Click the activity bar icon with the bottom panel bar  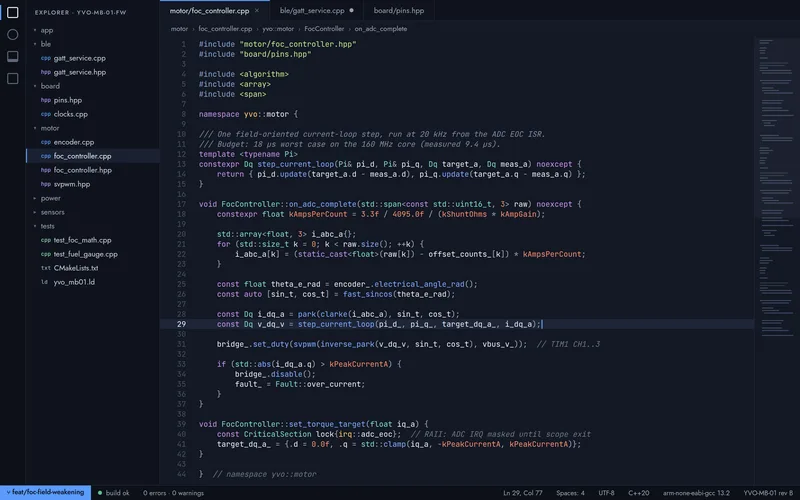pos(13,56)
